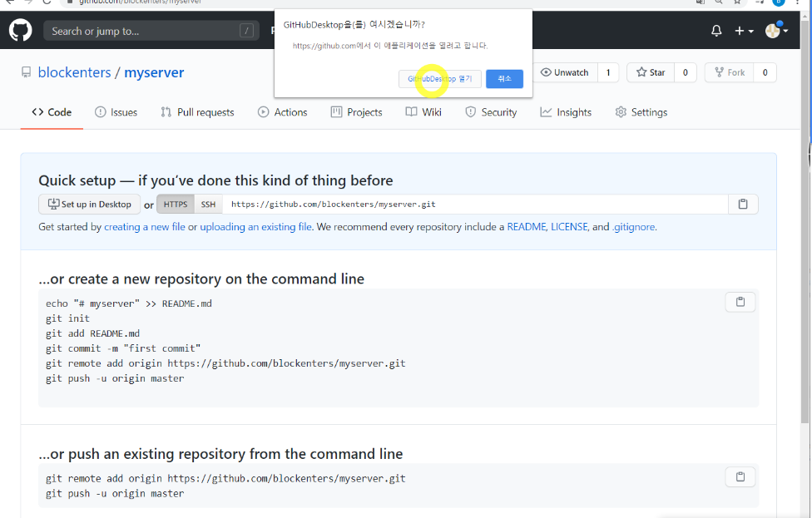This screenshot has width=812, height=518.
Task: Click the forks count 0
Action: (765, 72)
